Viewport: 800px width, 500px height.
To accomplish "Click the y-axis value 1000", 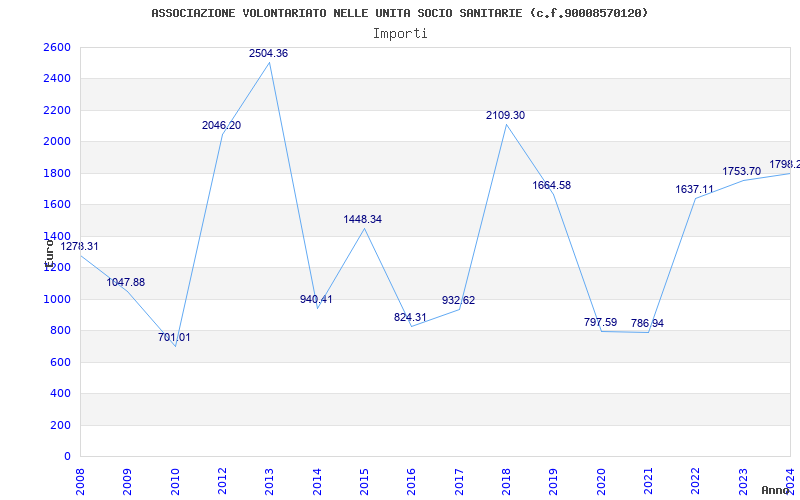I will [58, 299].
